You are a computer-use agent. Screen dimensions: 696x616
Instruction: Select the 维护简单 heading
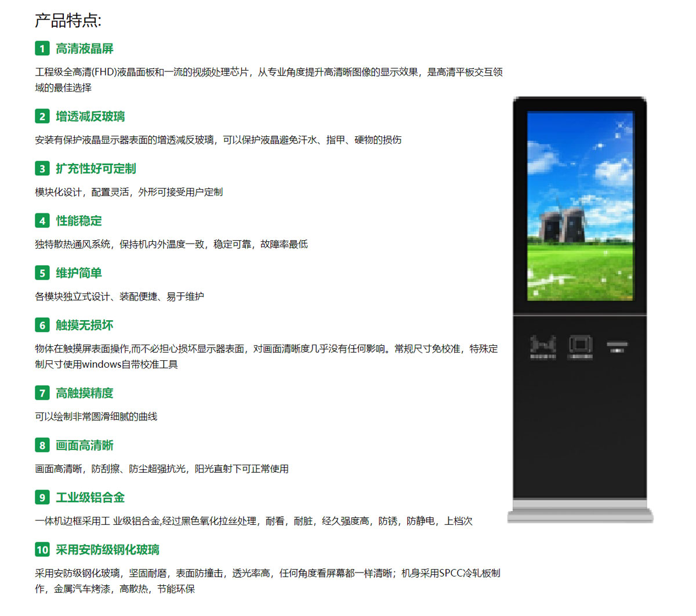[x=79, y=273]
